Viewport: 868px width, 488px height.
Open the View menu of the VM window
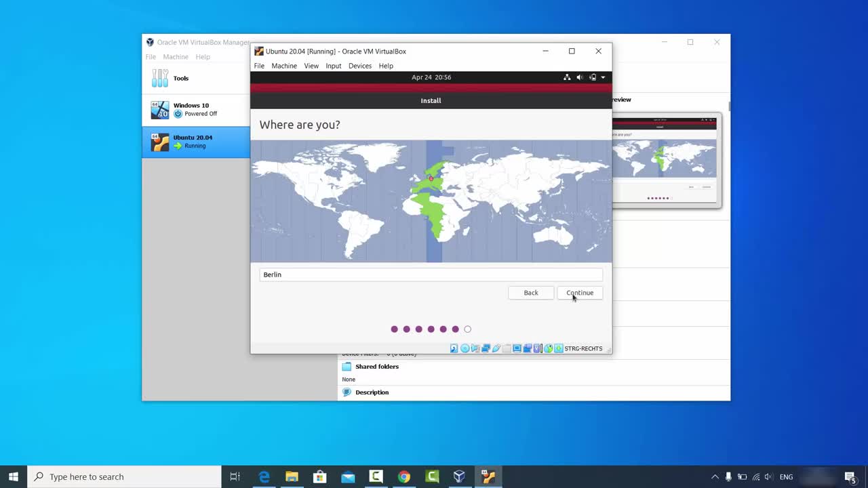click(311, 66)
